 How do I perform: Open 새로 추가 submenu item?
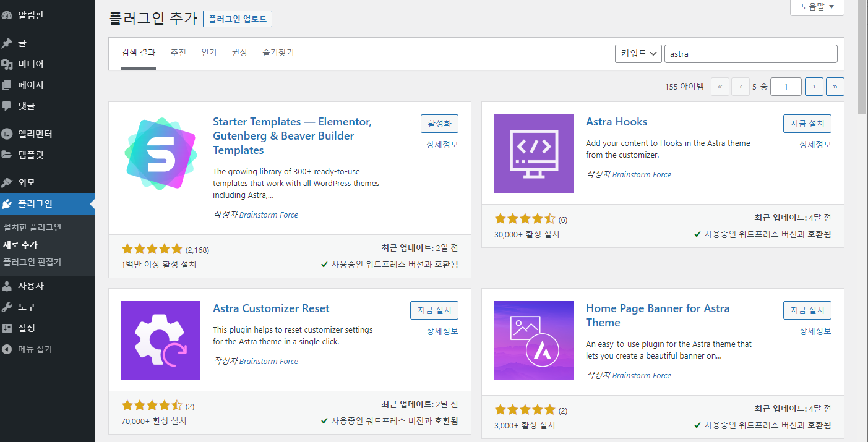tap(20, 245)
